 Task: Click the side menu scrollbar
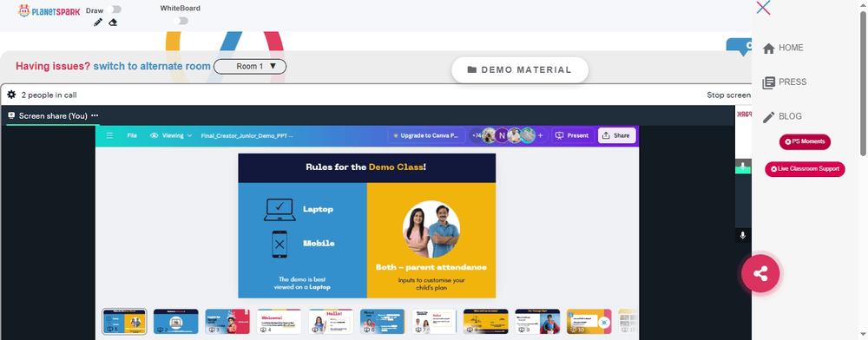pos(863,83)
